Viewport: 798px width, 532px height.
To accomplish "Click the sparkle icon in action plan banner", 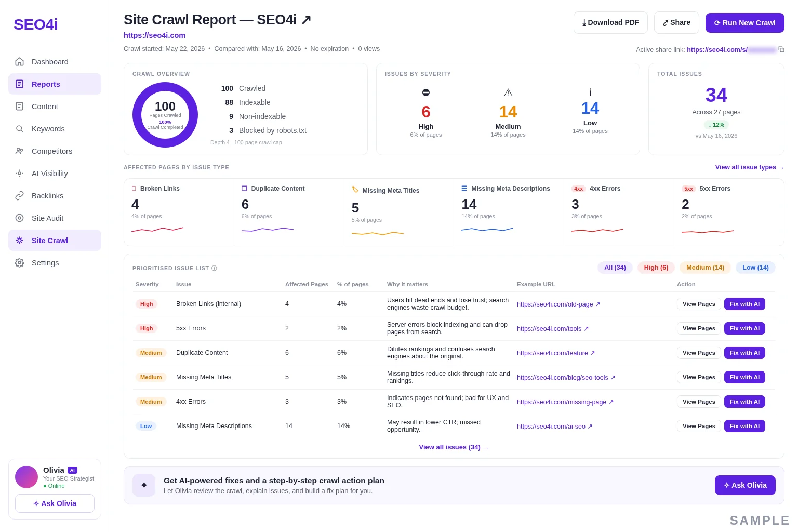I will [144, 485].
